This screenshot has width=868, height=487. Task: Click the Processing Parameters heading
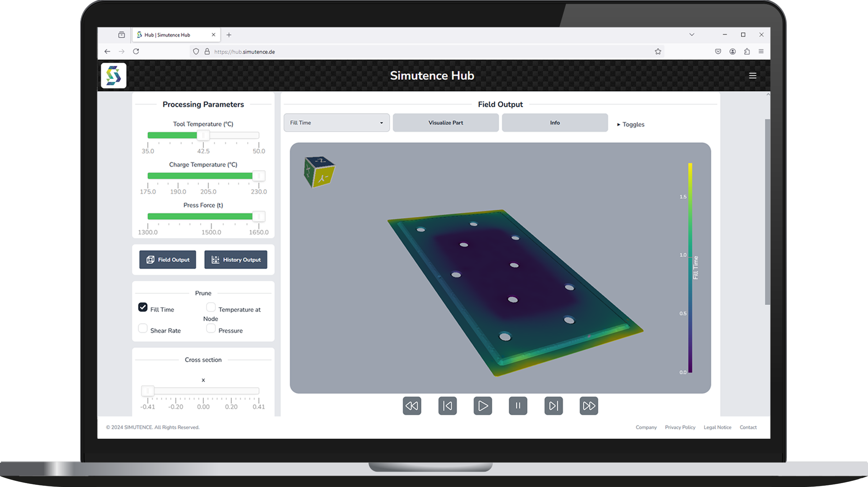click(203, 104)
